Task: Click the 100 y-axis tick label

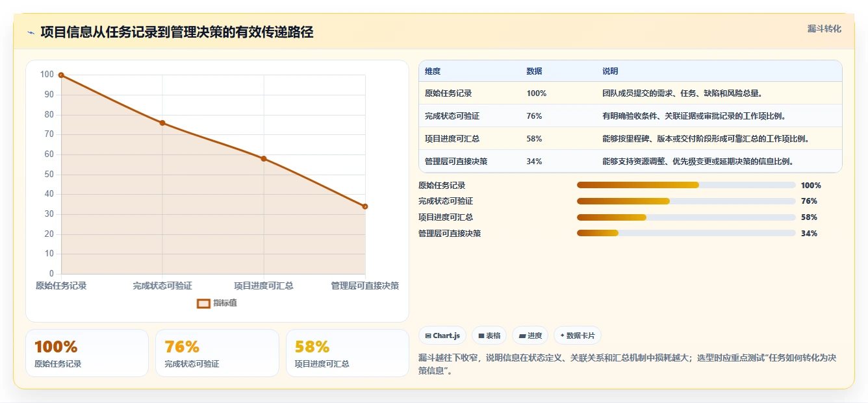Action: 47,75
